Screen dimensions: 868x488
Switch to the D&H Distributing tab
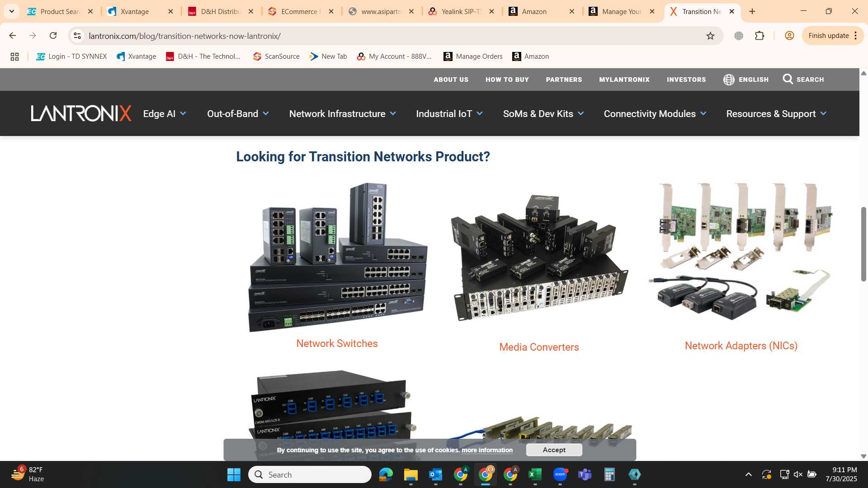221,11
